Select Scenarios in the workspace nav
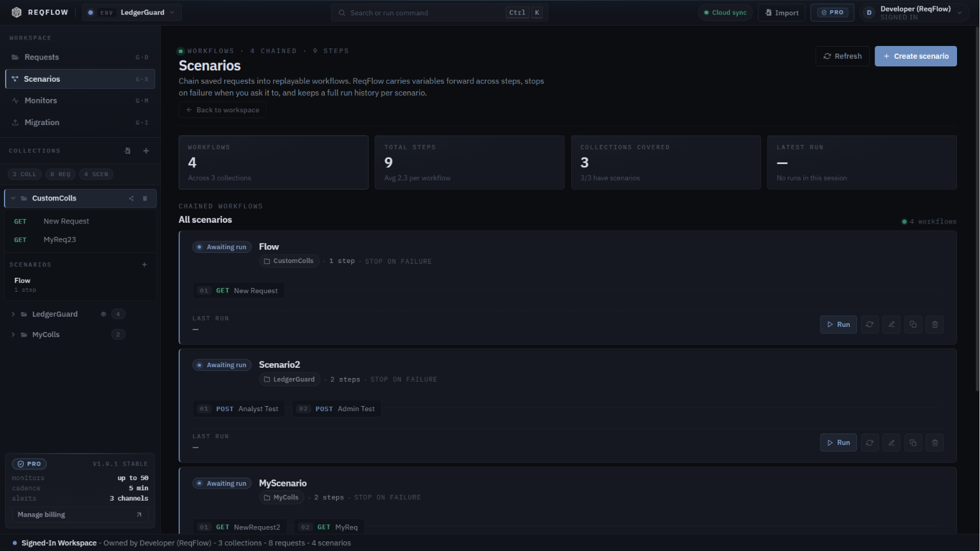980x551 pixels. tap(80, 79)
